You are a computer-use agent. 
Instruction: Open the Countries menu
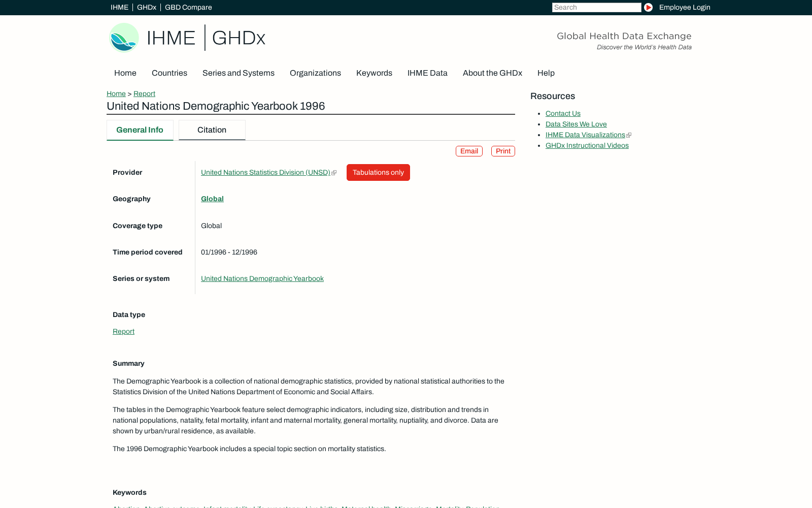pos(170,73)
